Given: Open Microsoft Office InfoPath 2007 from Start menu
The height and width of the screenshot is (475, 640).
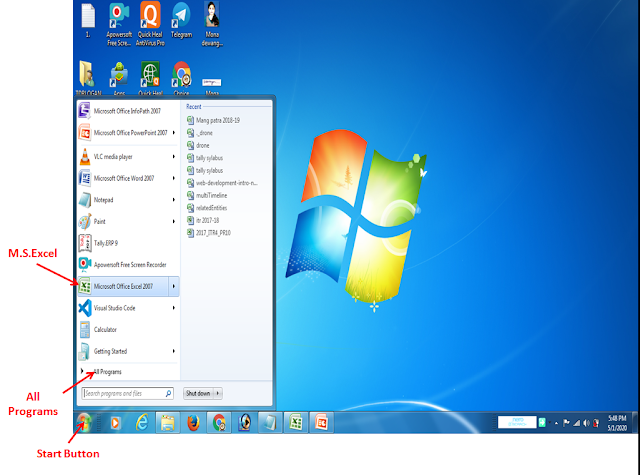Looking at the screenshot, I should tap(128, 111).
